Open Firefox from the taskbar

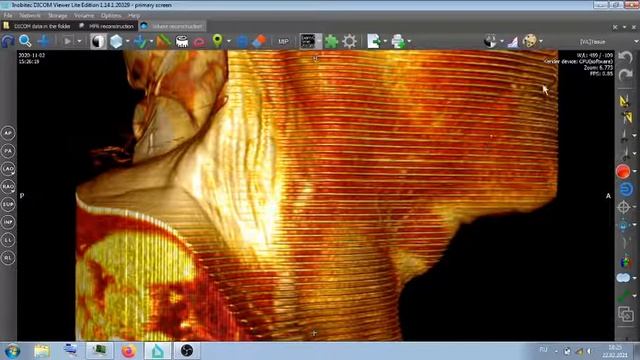128,351
